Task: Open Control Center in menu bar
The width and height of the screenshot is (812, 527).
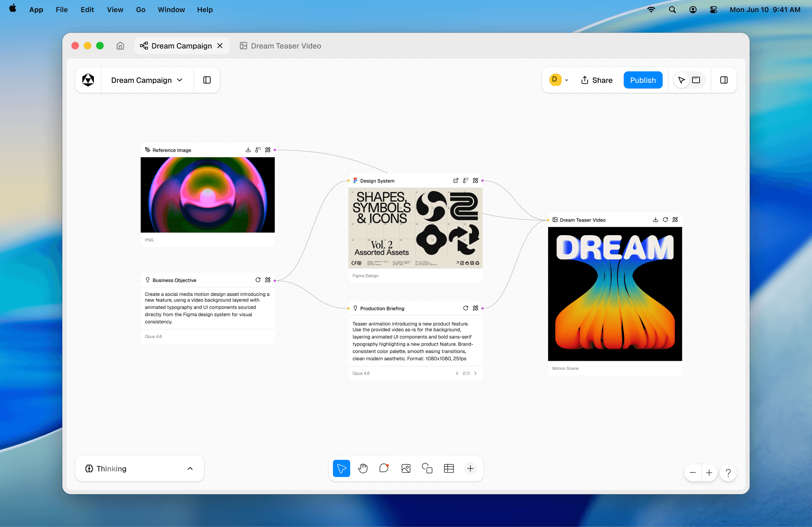Action: point(713,10)
